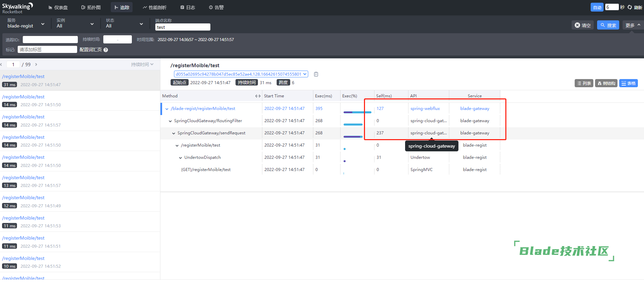Click the exec bar of the first span

357,112
